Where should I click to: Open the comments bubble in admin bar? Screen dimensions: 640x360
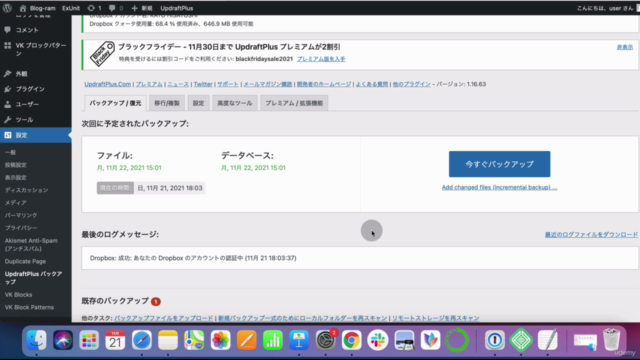[x=116, y=8]
